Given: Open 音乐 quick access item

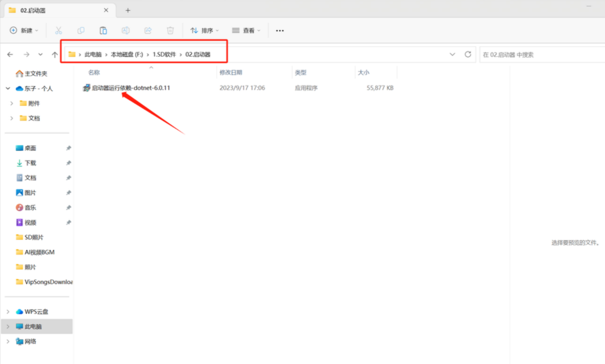Looking at the screenshot, I should tap(30, 207).
